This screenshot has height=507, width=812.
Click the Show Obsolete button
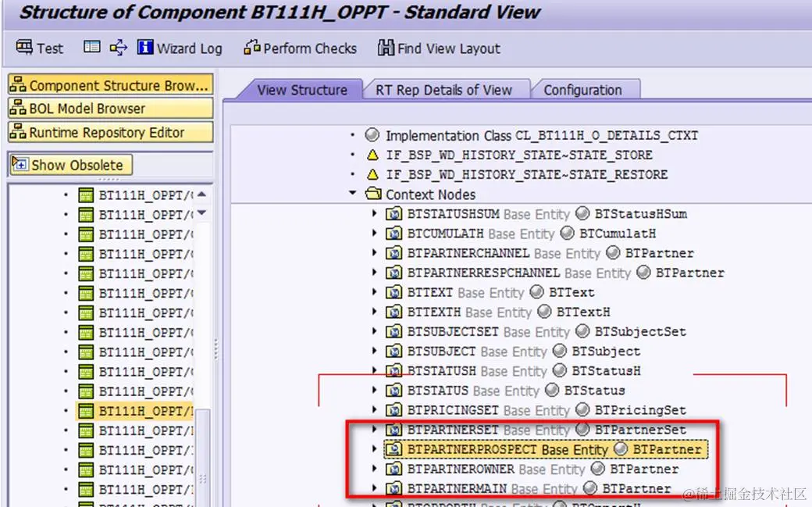[71, 165]
